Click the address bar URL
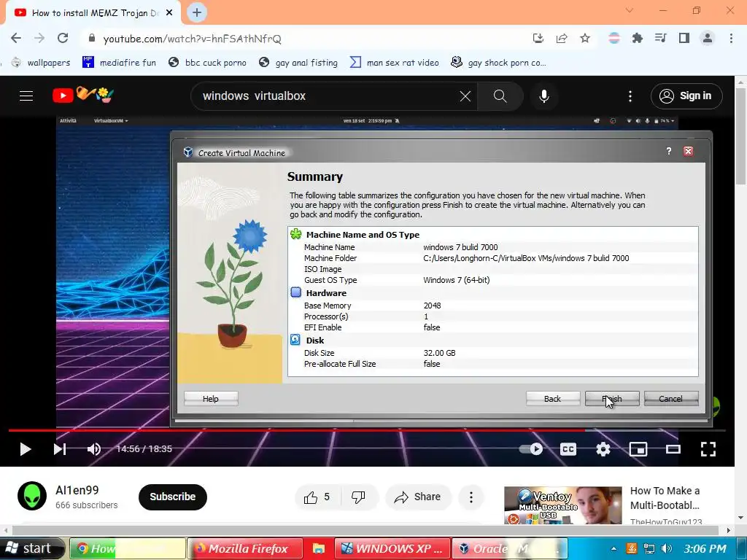The height and width of the screenshot is (560, 747). tap(192, 39)
